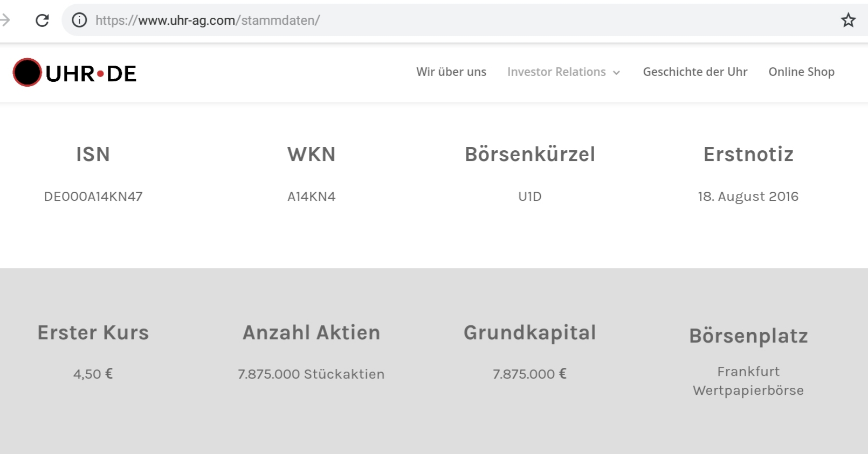Click the site information icon in address bar
This screenshot has height=454, width=868.
pos(79,20)
